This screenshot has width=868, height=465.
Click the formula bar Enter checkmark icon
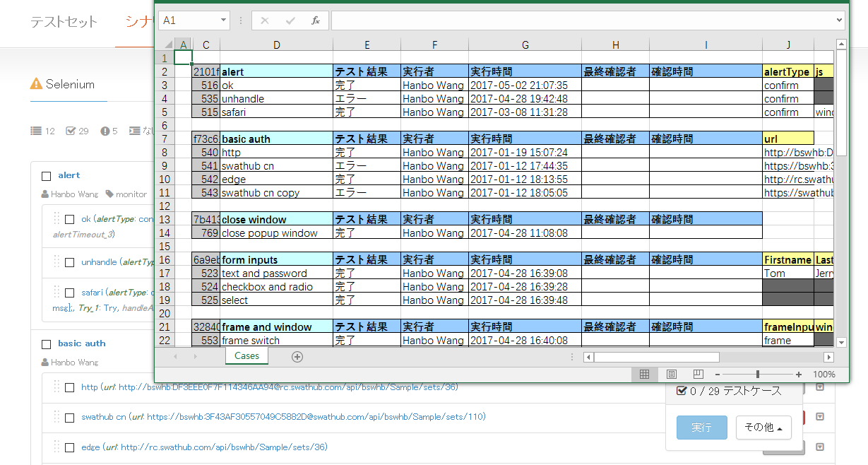click(290, 20)
